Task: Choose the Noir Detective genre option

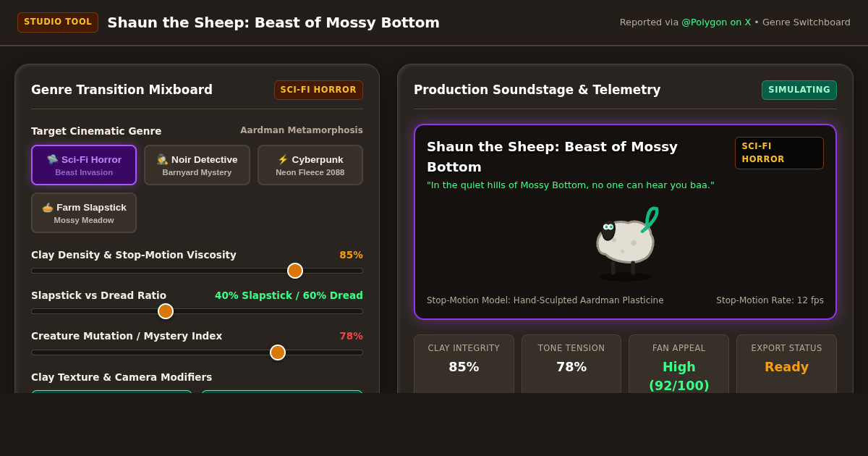Action: pyautogui.click(x=197, y=165)
